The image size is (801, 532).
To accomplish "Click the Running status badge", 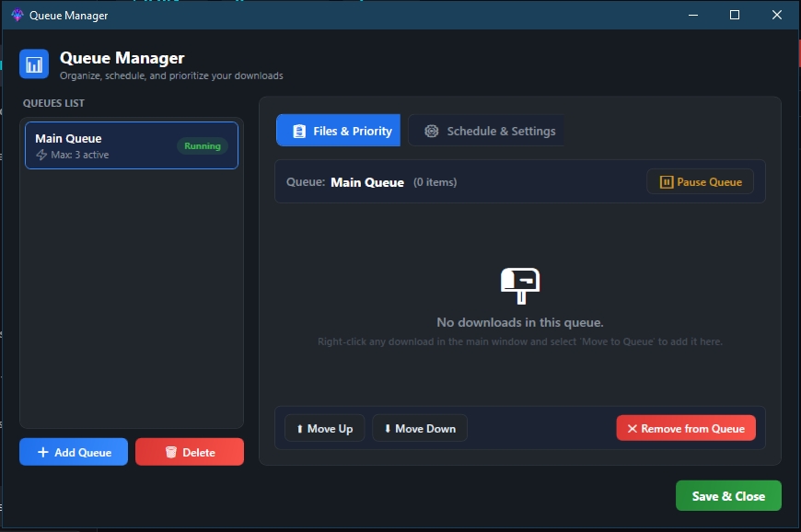I will tap(203, 146).
